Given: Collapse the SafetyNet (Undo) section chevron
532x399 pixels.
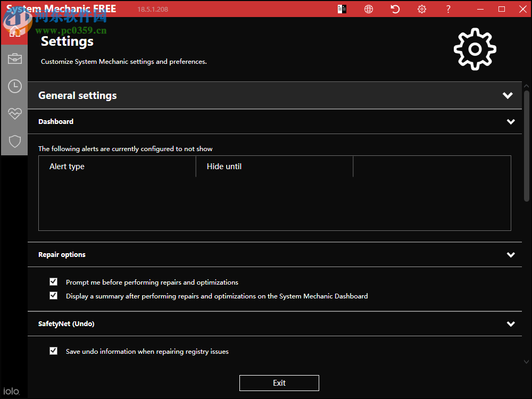Looking at the screenshot, I should 511,324.
